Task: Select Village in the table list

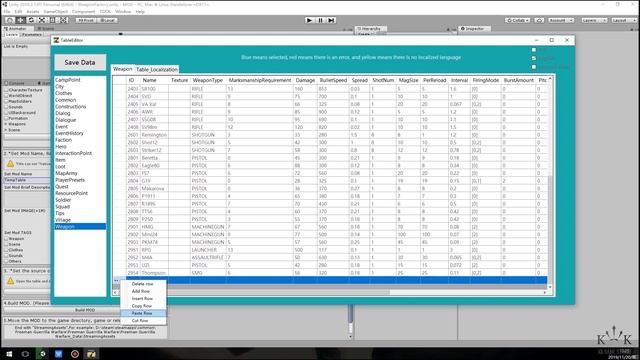Action: (x=63, y=220)
